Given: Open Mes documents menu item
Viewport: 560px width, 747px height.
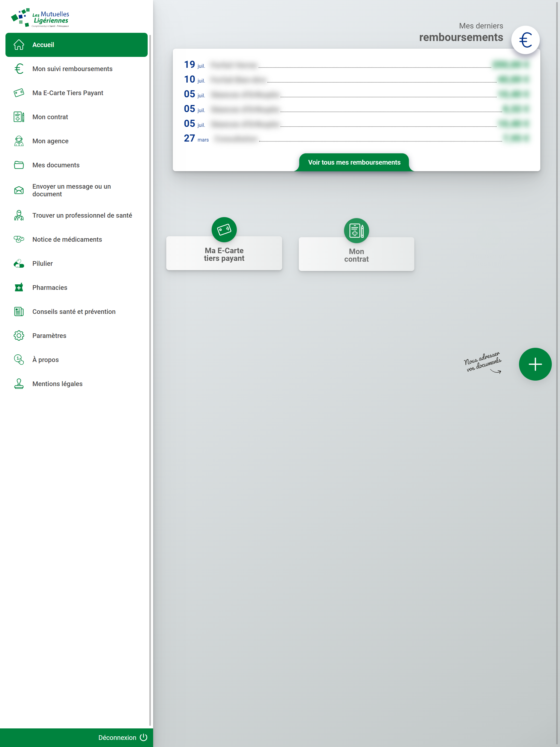Looking at the screenshot, I should click(x=76, y=165).
